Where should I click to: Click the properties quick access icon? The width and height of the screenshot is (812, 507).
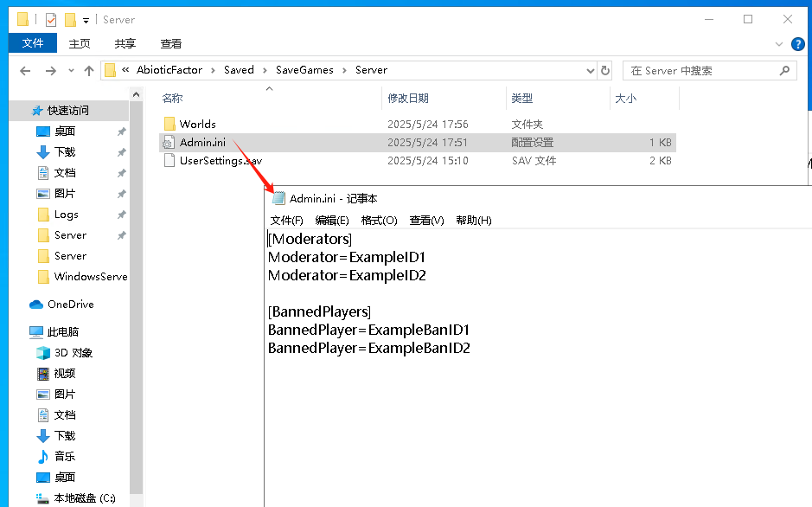click(51, 20)
